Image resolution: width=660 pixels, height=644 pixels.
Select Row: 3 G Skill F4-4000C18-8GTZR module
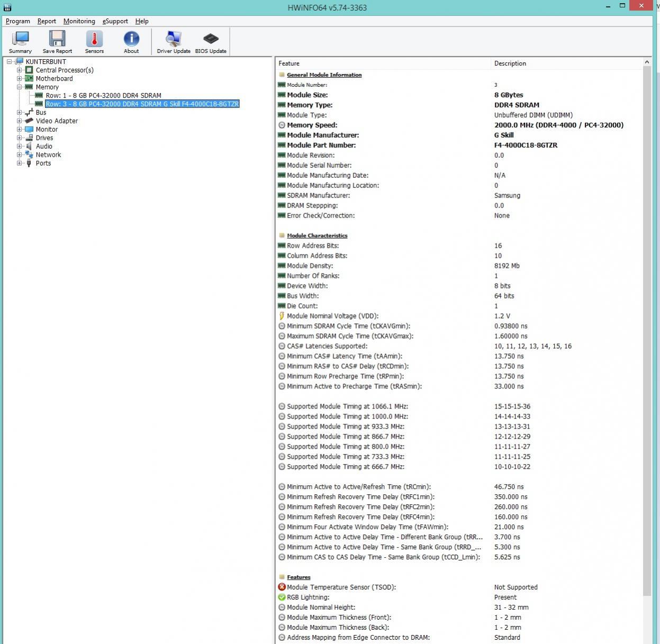pyautogui.click(x=142, y=104)
